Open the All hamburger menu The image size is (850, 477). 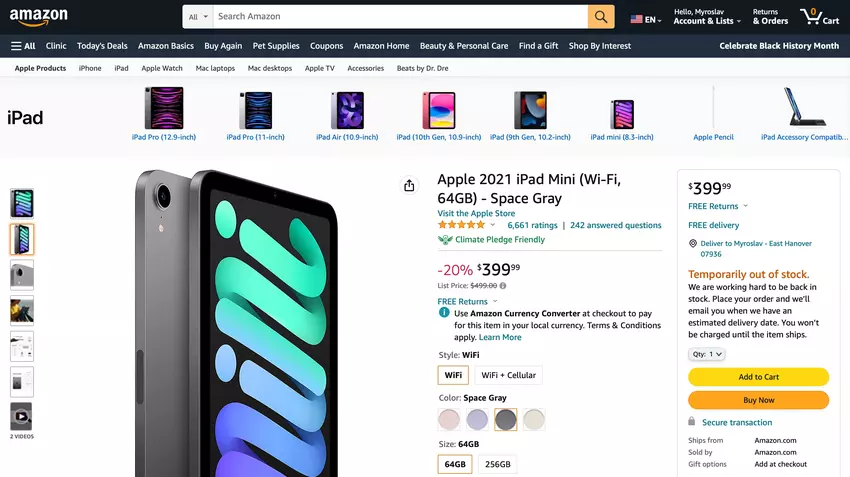(x=23, y=46)
